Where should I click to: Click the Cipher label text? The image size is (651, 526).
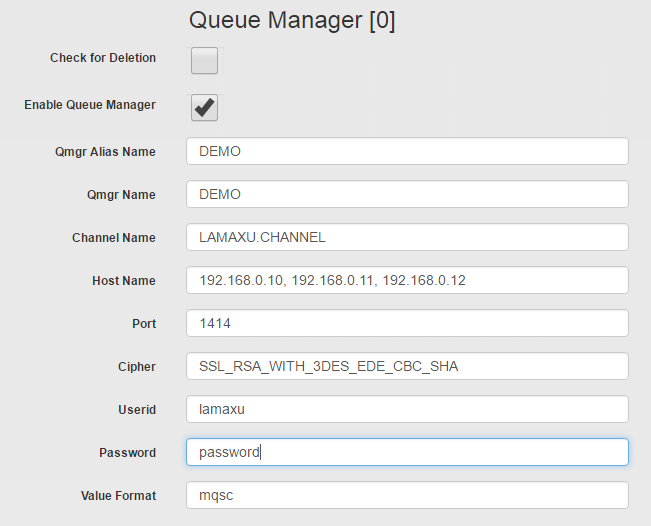point(137,367)
